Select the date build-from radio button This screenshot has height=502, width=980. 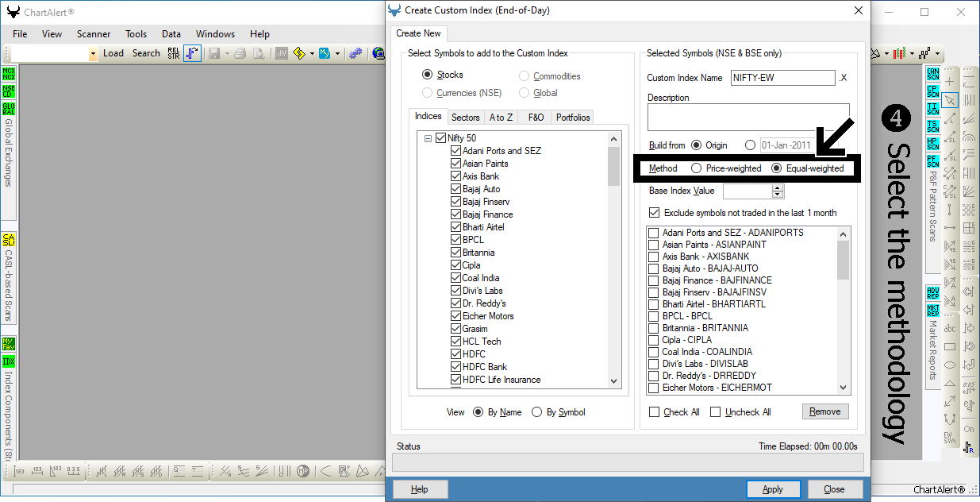coord(751,145)
